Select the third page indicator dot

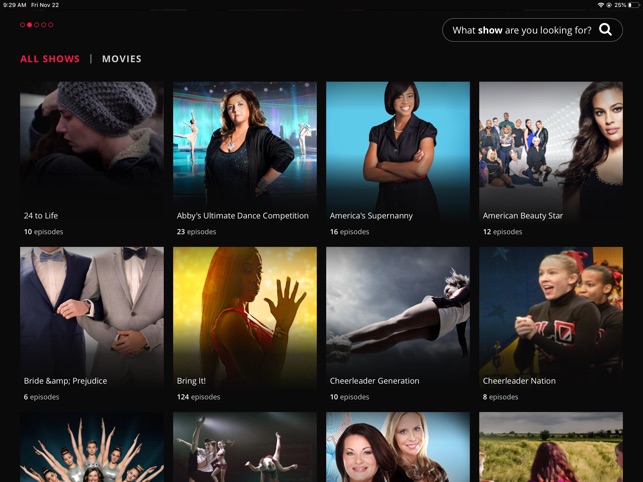[x=36, y=25]
